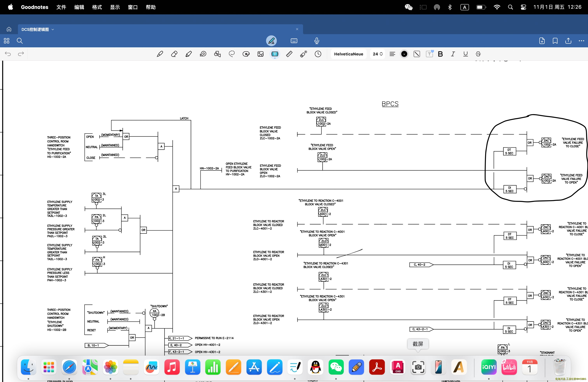This screenshot has width=588, height=382.
Task: Open Spotlight search in menu bar
Action: [510, 7]
